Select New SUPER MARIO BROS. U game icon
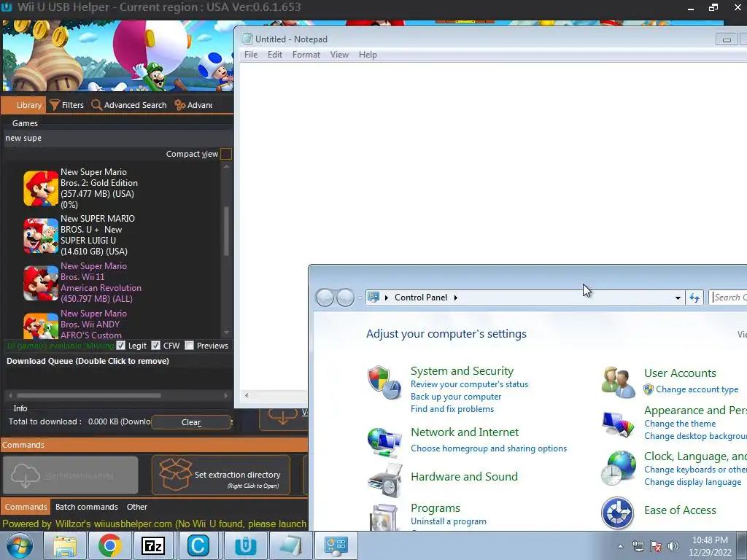This screenshot has width=747, height=560. point(41,236)
